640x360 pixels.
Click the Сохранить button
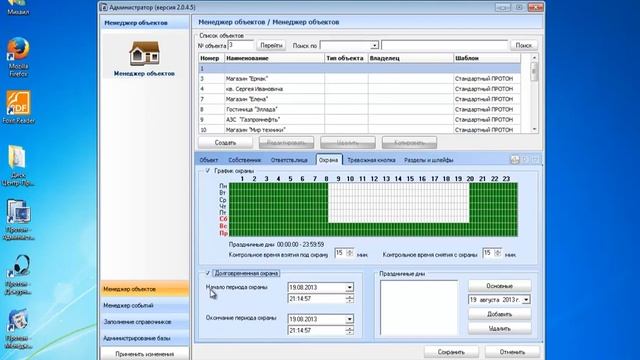(x=451, y=352)
